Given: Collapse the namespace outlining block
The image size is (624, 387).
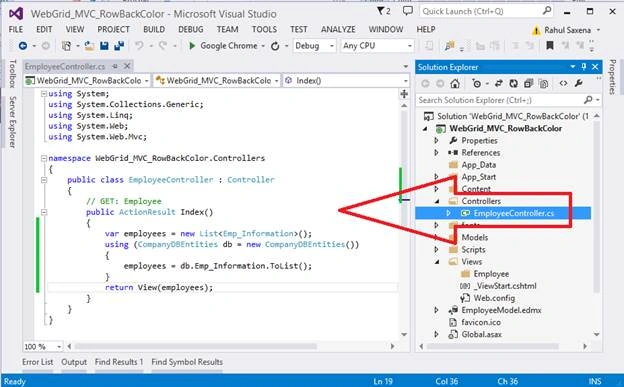Looking at the screenshot, I should 44,158.
